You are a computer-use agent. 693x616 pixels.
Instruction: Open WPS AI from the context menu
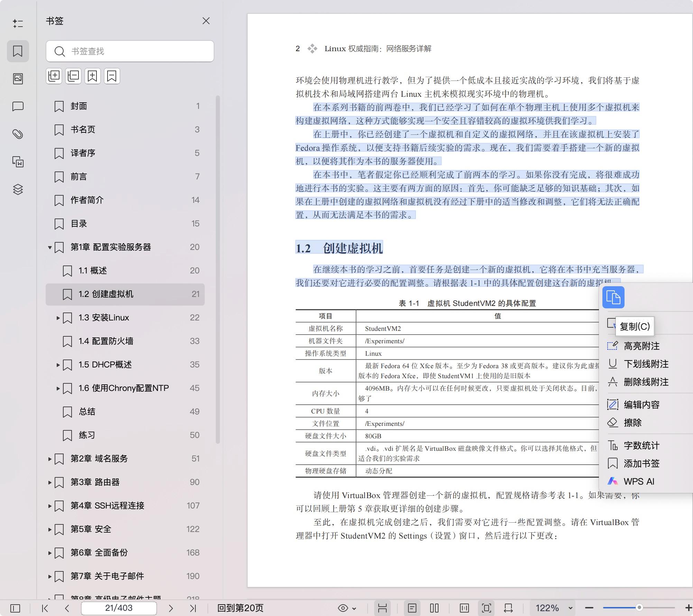638,481
